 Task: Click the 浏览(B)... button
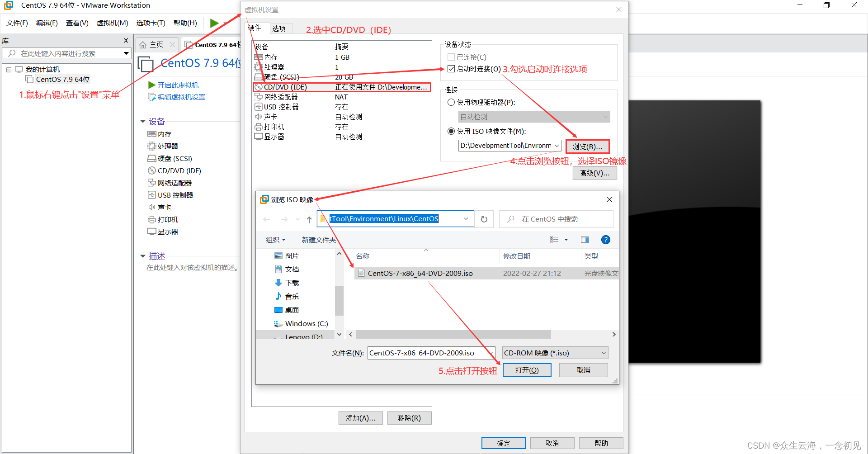pos(588,147)
